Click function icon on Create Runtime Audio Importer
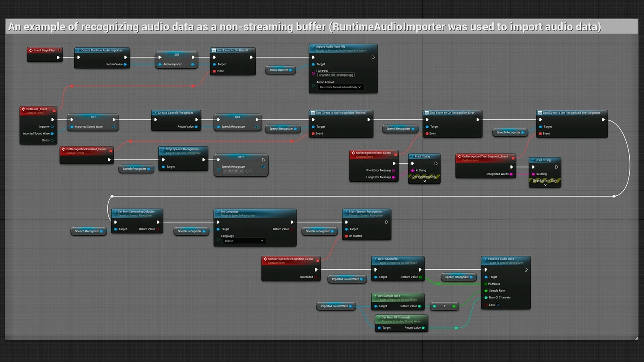The image size is (644, 362). click(78, 50)
